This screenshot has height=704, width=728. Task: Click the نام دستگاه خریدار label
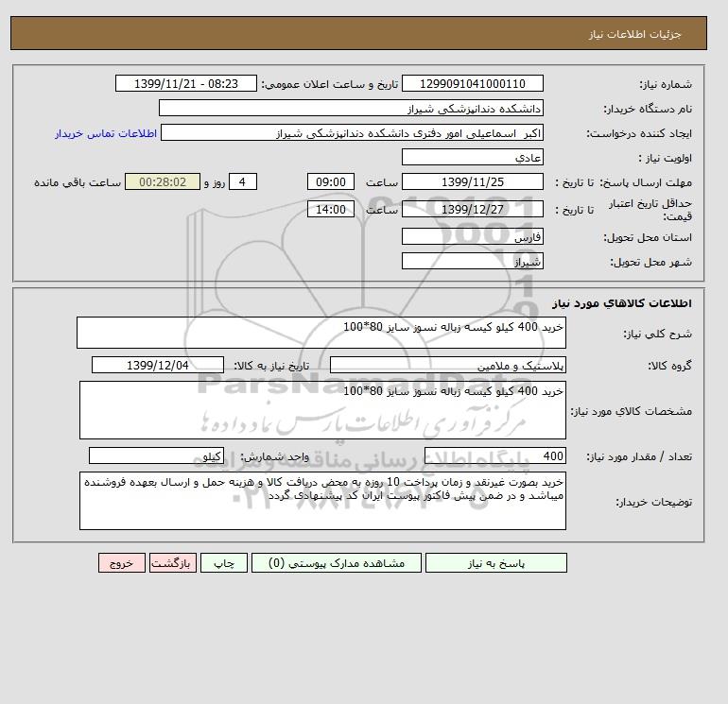point(648,109)
